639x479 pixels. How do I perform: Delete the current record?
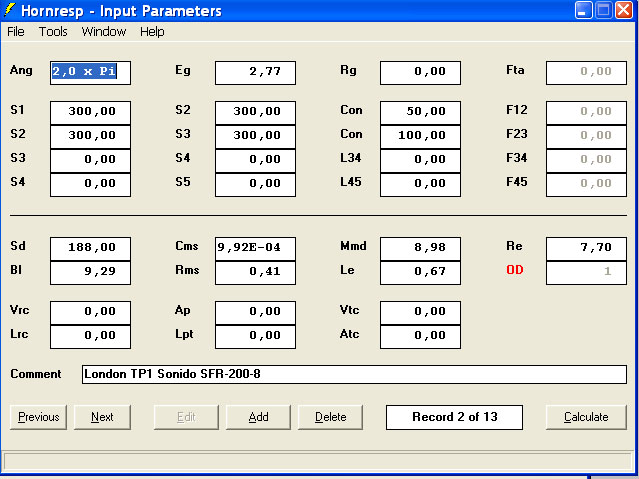[x=330, y=417]
